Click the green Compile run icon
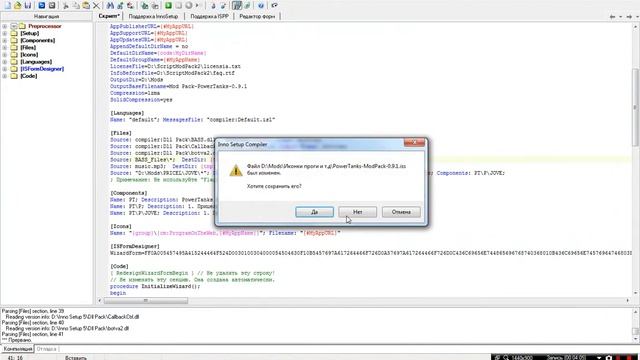640x360 pixels. tap(168, 5)
